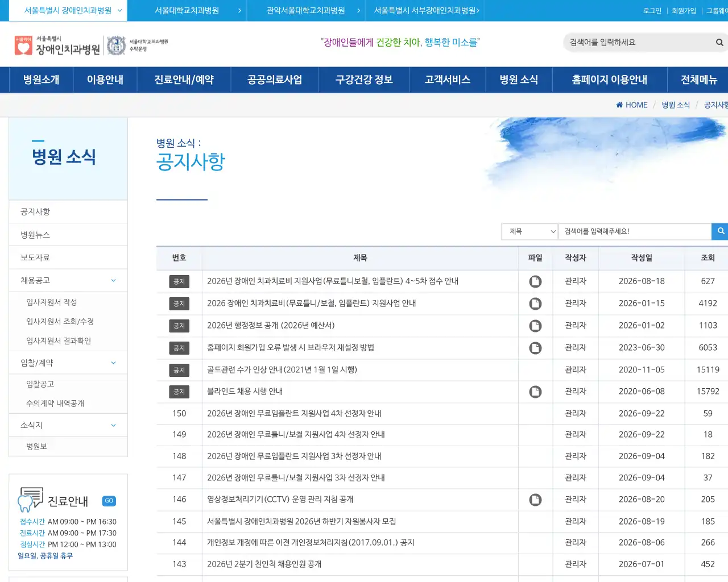This screenshot has width=728, height=582.
Task: Open 병원보 sidebar submenu item
Action: [x=36, y=446]
